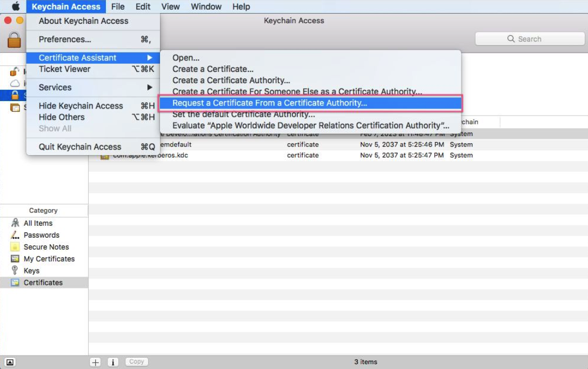Open the Window menu

(206, 6)
